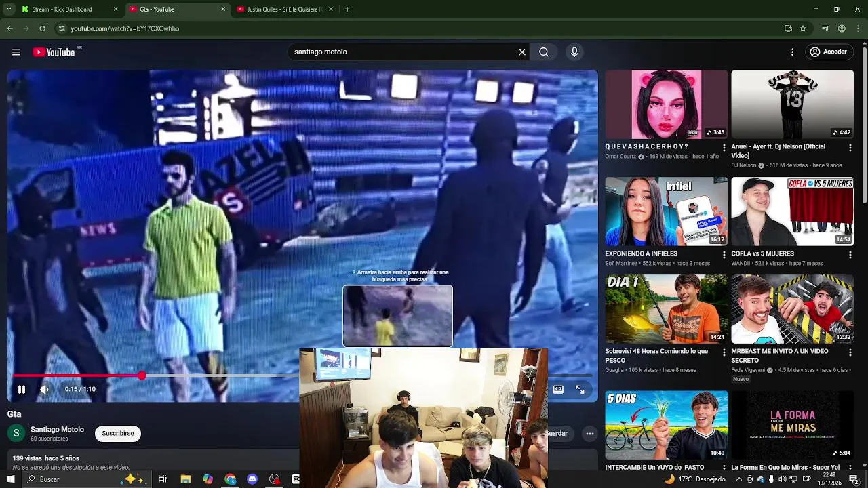Open the Chrome three-dot menu
The height and width of the screenshot is (488, 868).
tap(859, 28)
